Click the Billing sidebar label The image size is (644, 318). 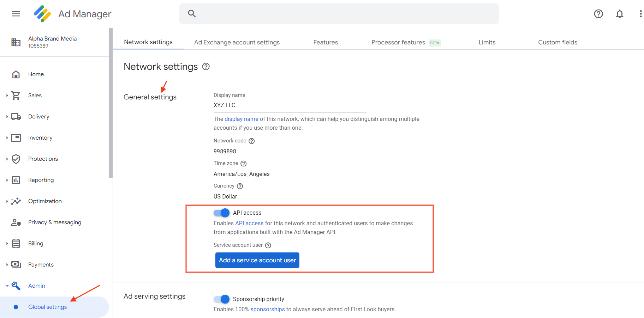pyautogui.click(x=36, y=244)
